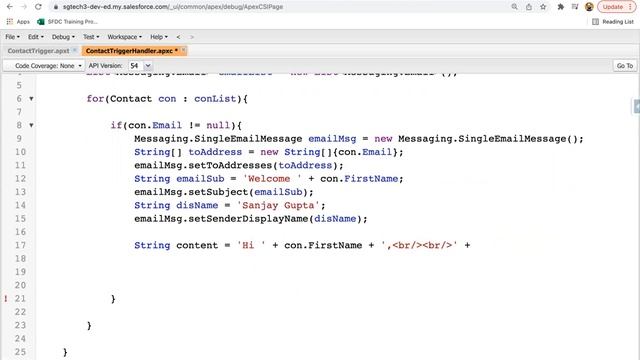Open the Help menu
The width and height of the screenshot is (640, 360).
click(x=159, y=37)
